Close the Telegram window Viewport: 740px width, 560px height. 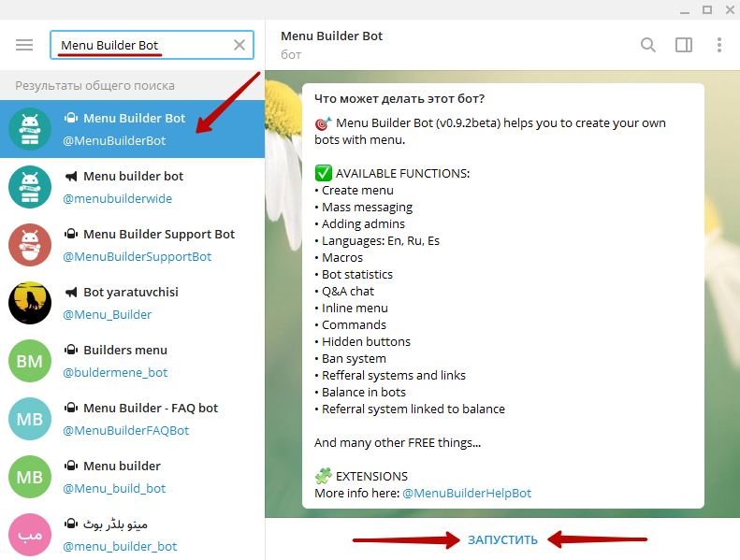[730, 10]
